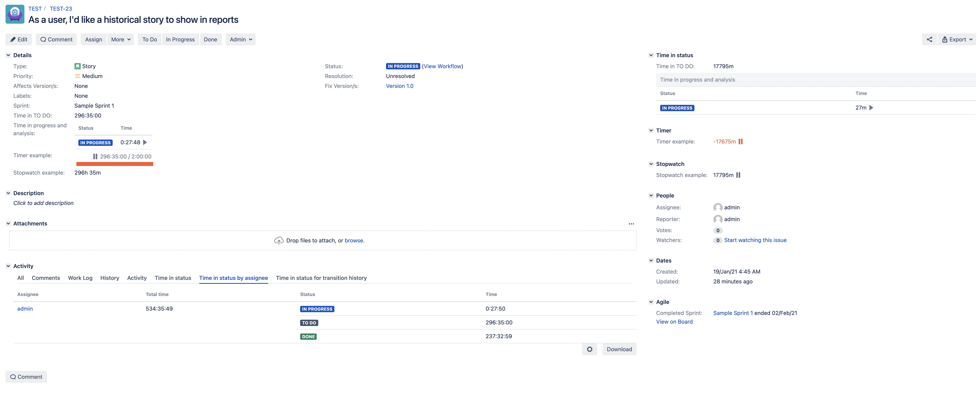Click the red timer progress bar
The image size is (980, 406).
tap(114, 164)
